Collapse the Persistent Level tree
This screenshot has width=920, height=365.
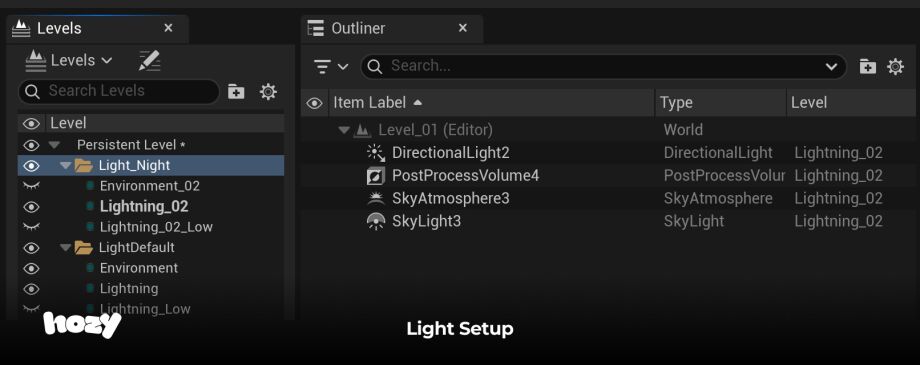(54, 145)
